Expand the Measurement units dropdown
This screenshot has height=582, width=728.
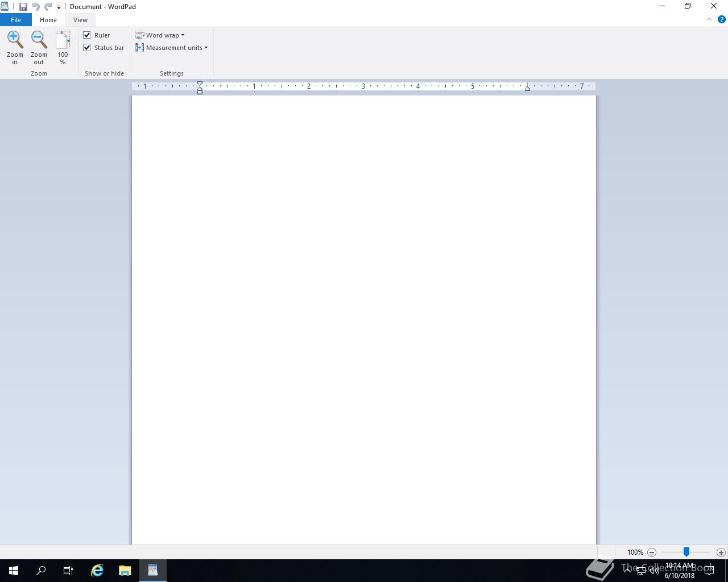tap(171, 48)
